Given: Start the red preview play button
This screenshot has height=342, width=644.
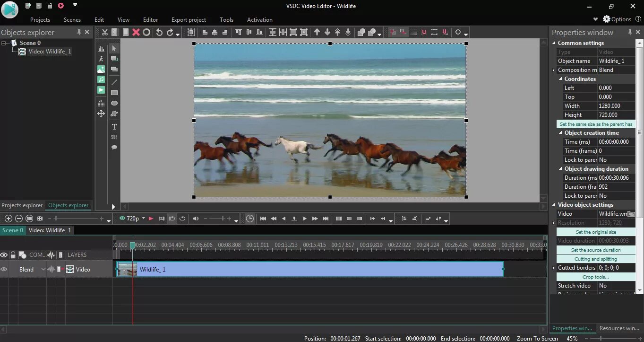Looking at the screenshot, I should point(151,219).
